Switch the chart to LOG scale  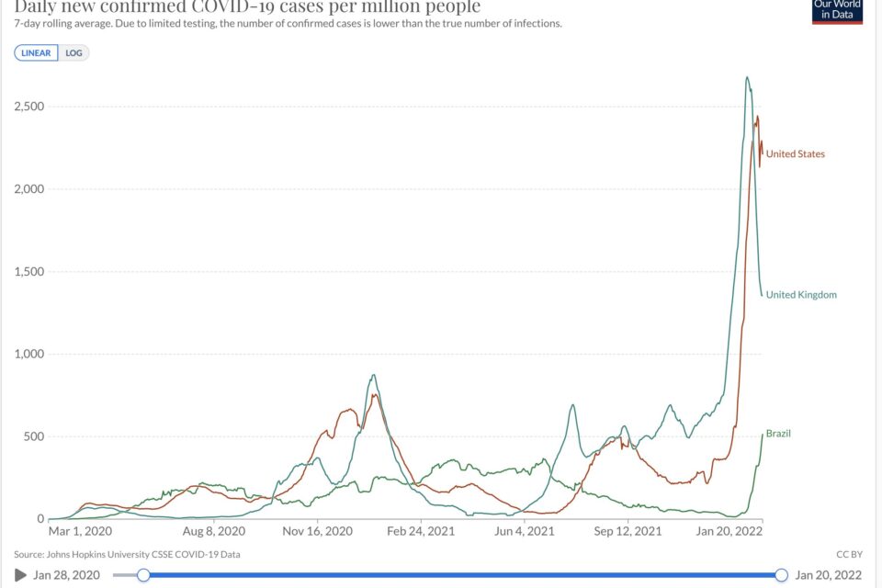(x=73, y=52)
